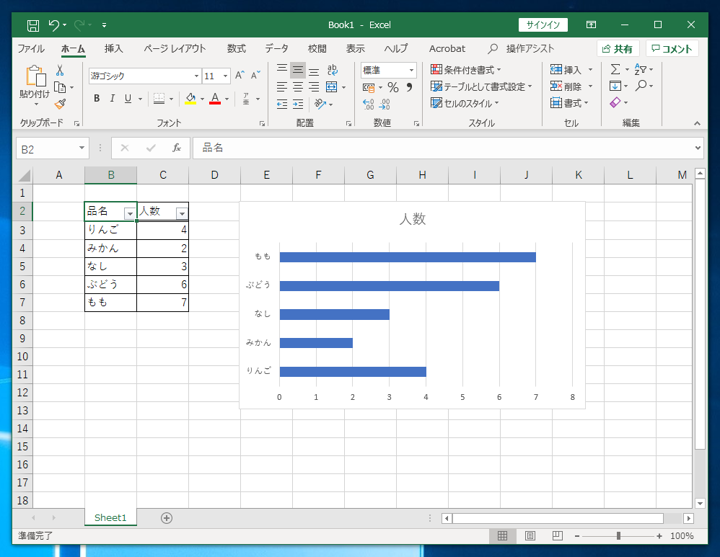This screenshot has width=720, height=557.
Task: Click the Clear eraser icon
Action: click(x=615, y=102)
